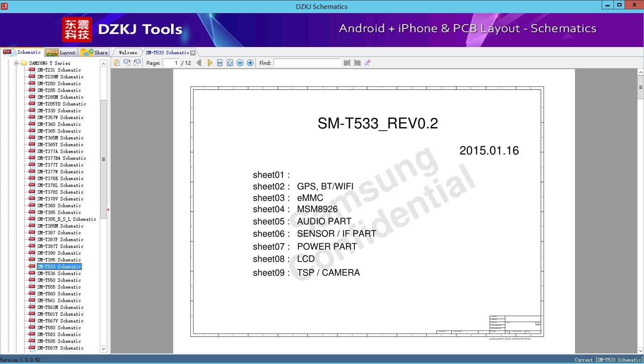644x364 pixels.
Task: Collapse the left sidebar with the red arrow
Action: pos(108,209)
